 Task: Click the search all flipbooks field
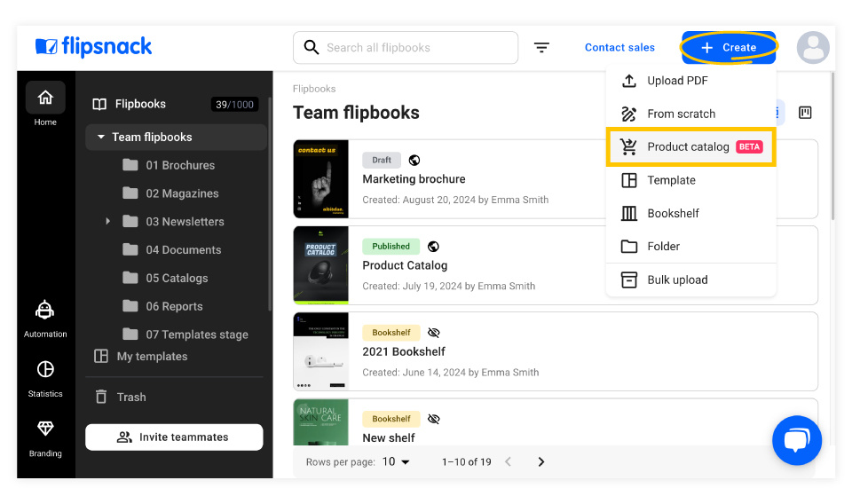click(406, 48)
